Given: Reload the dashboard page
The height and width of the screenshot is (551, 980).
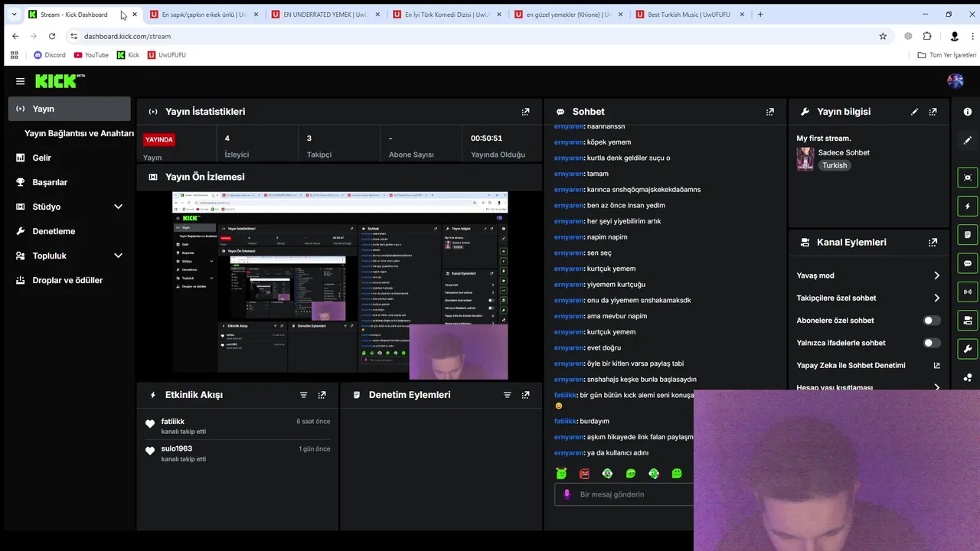Looking at the screenshot, I should coord(52,36).
